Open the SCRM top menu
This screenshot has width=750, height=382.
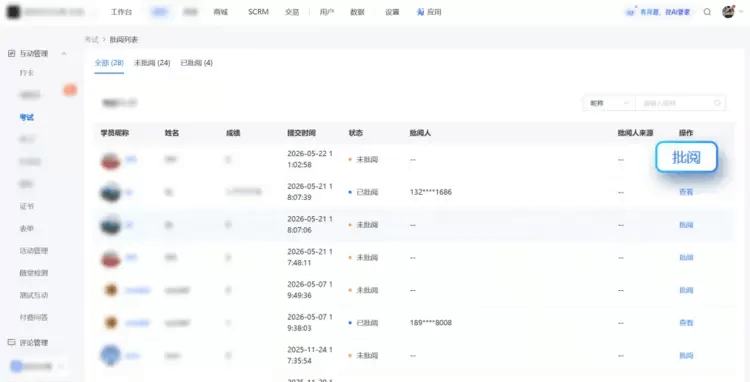coord(258,12)
